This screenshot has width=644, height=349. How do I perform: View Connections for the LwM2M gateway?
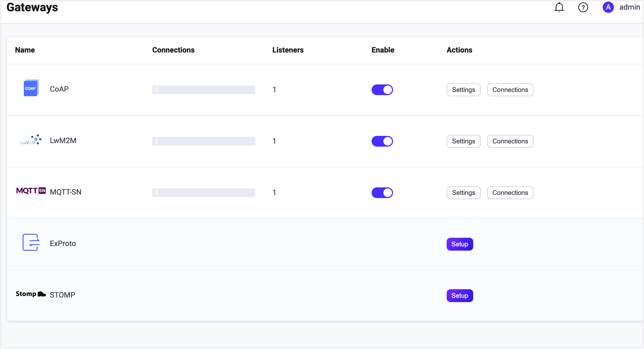510,141
